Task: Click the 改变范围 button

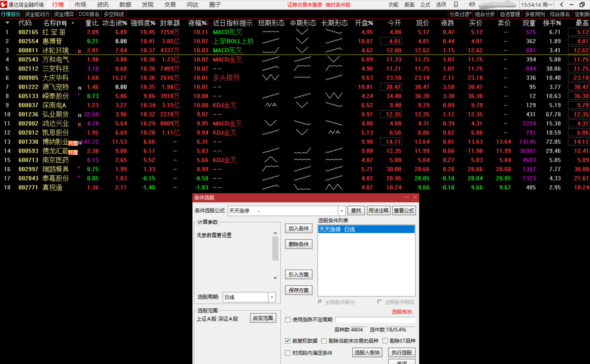Action: [263, 318]
